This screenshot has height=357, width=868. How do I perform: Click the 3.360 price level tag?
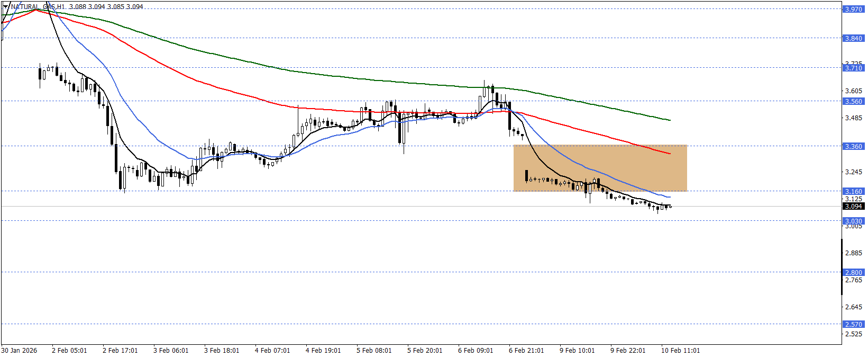[x=853, y=146]
